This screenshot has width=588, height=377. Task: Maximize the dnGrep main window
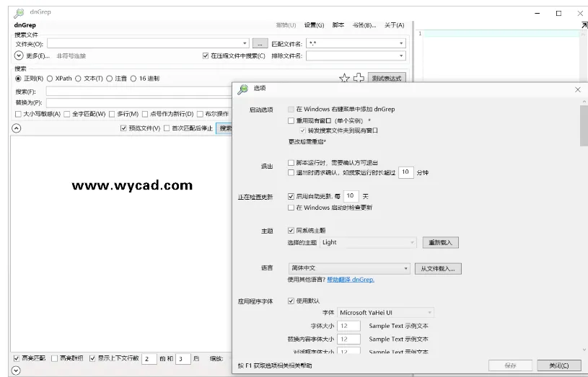558,13
